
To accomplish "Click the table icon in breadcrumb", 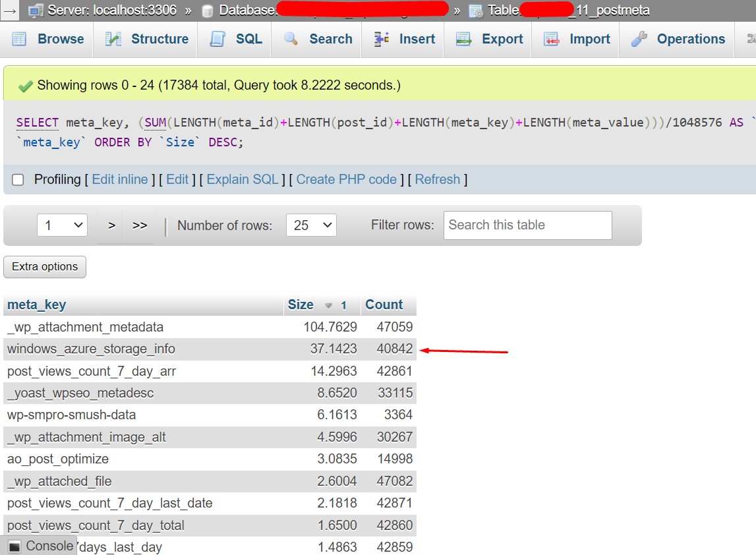I will point(475,11).
